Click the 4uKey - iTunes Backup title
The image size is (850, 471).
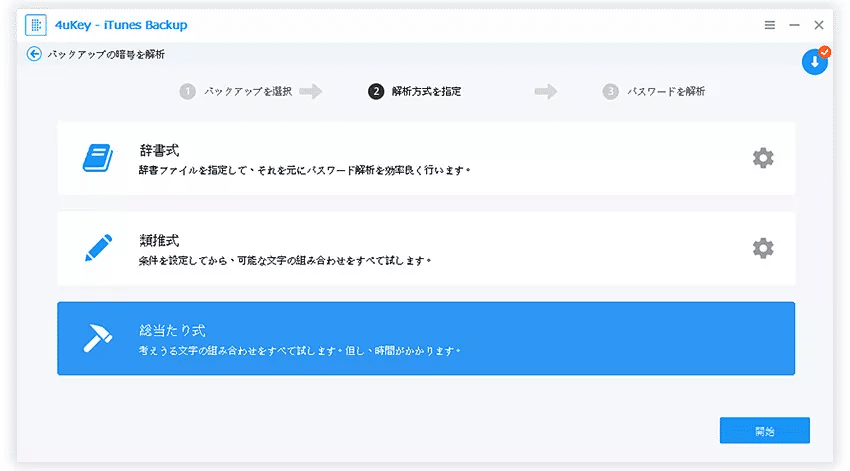click(121, 25)
